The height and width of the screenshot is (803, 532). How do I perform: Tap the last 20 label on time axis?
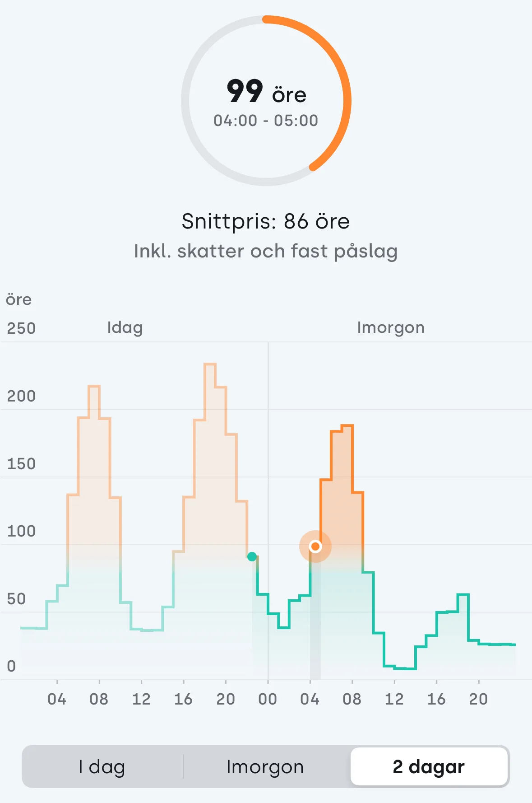pos(478,699)
